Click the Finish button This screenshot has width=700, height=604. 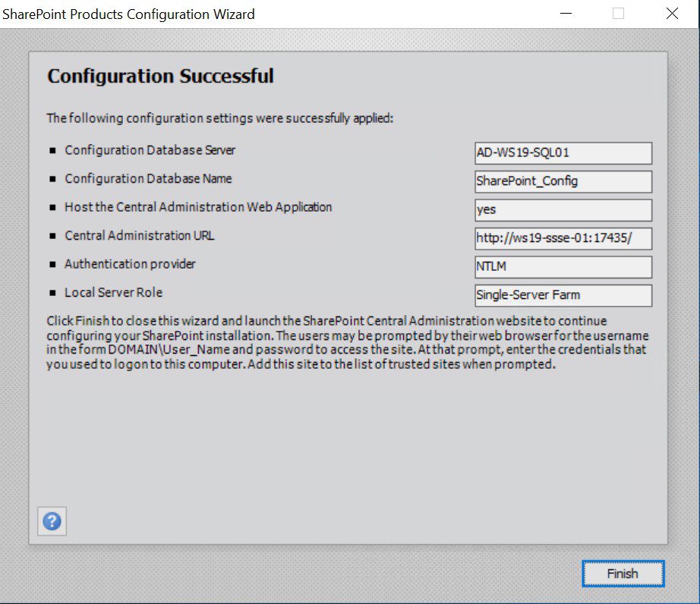tap(623, 574)
